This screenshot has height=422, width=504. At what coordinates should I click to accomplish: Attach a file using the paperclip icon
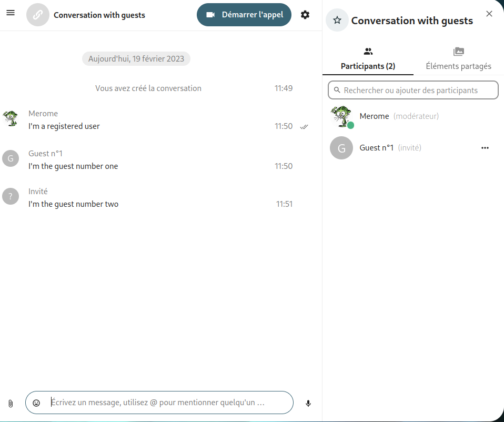coord(10,403)
